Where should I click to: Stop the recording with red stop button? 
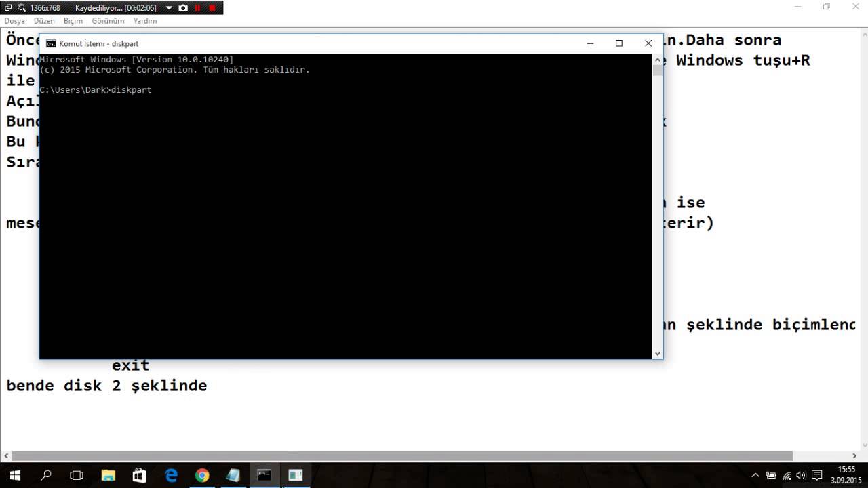(212, 8)
